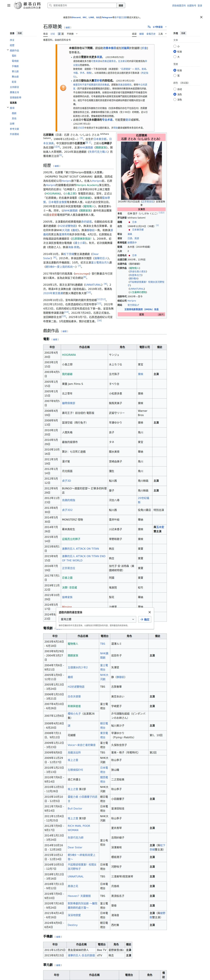Select wide width option 宽

coord(175,75)
